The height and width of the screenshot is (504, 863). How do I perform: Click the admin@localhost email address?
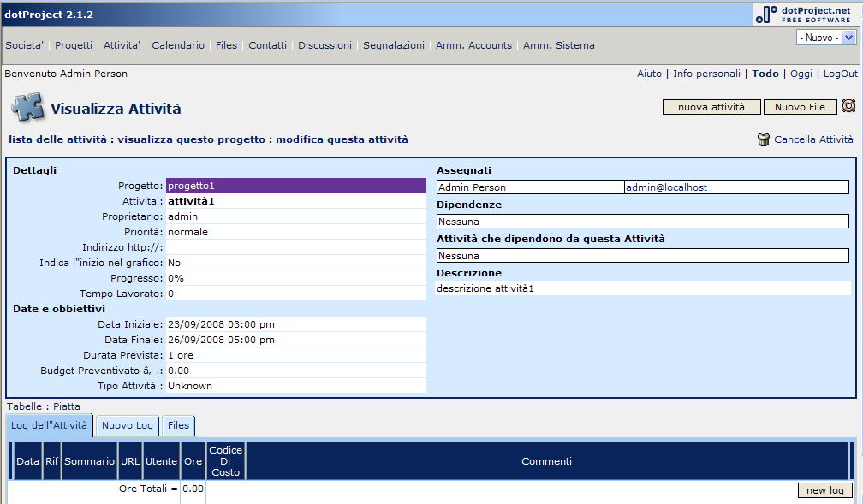tap(666, 187)
